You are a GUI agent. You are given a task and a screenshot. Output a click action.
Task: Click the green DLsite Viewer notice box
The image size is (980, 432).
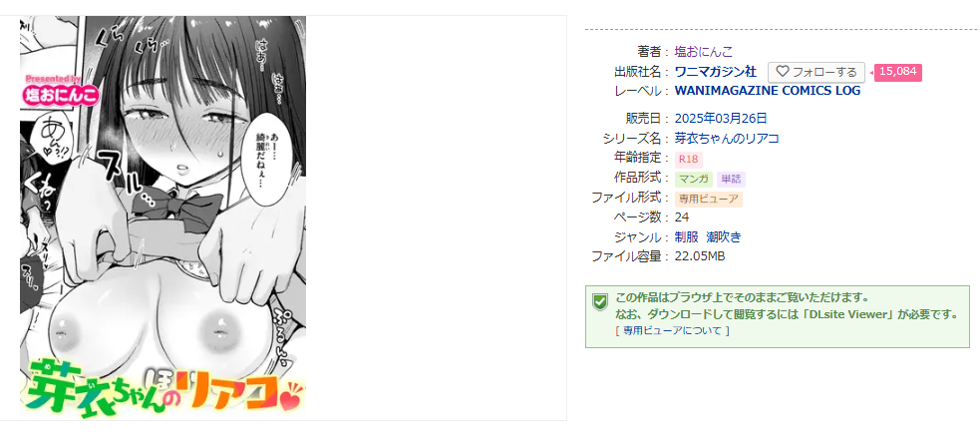(x=778, y=316)
